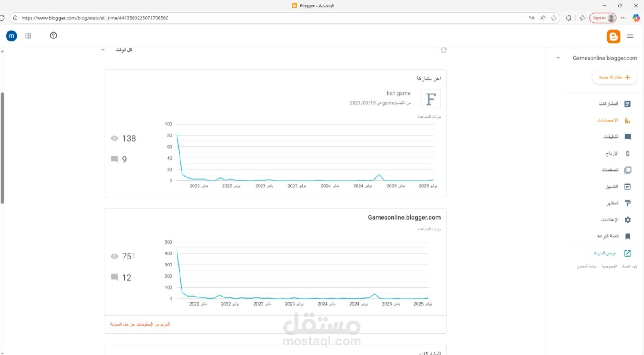Image resolution: width=644 pixels, height=355 pixels.
Task: Minimize the browser window
Action: pos(605,6)
